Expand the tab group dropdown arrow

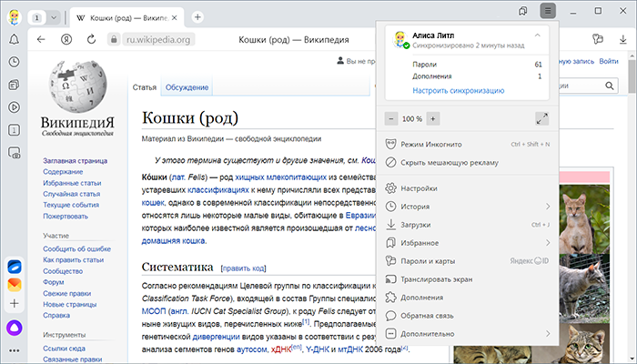pos(53,18)
